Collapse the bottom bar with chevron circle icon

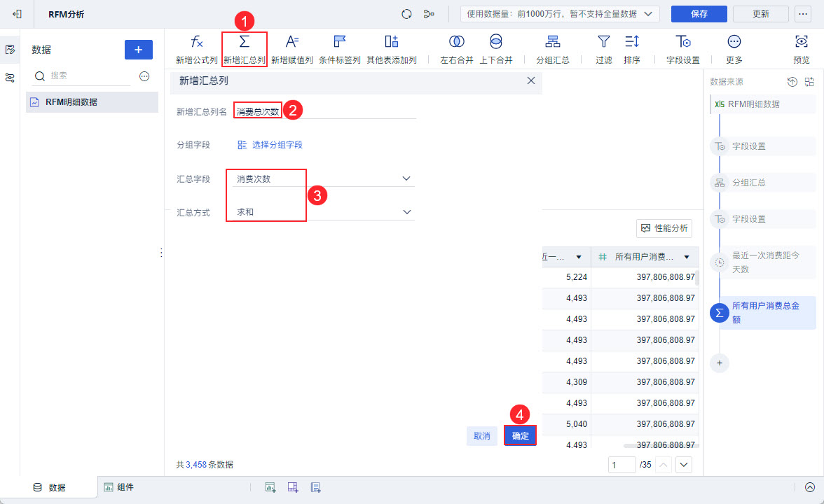[810, 487]
